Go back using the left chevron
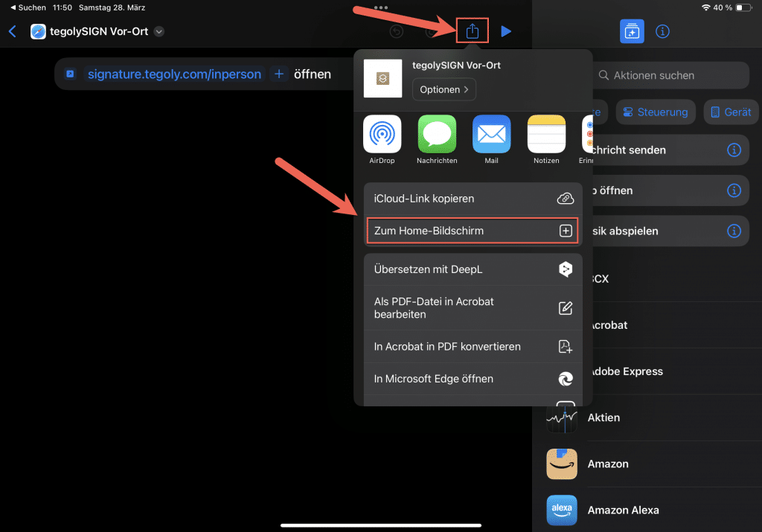Viewport: 762px width, 532px height. tap(12, 31)
